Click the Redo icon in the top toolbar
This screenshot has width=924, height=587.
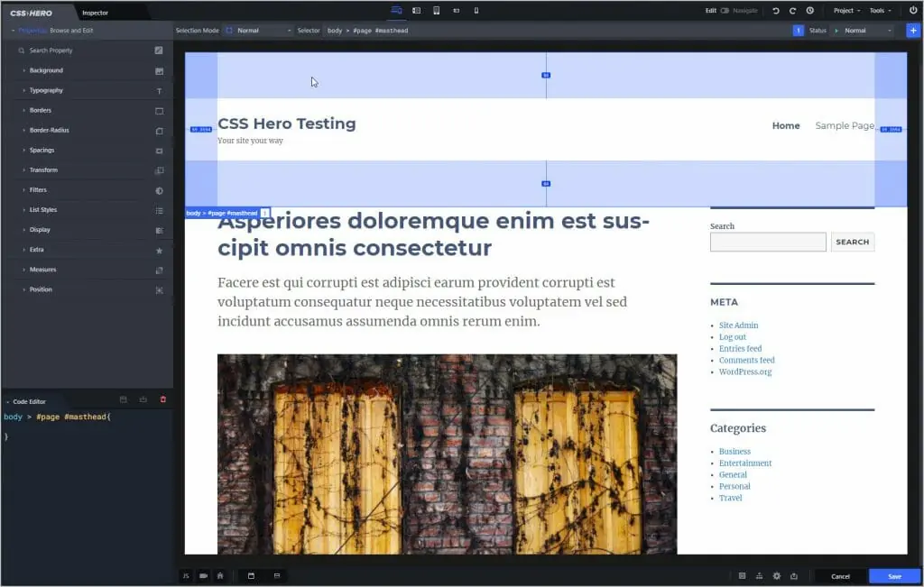coord(793,11)
